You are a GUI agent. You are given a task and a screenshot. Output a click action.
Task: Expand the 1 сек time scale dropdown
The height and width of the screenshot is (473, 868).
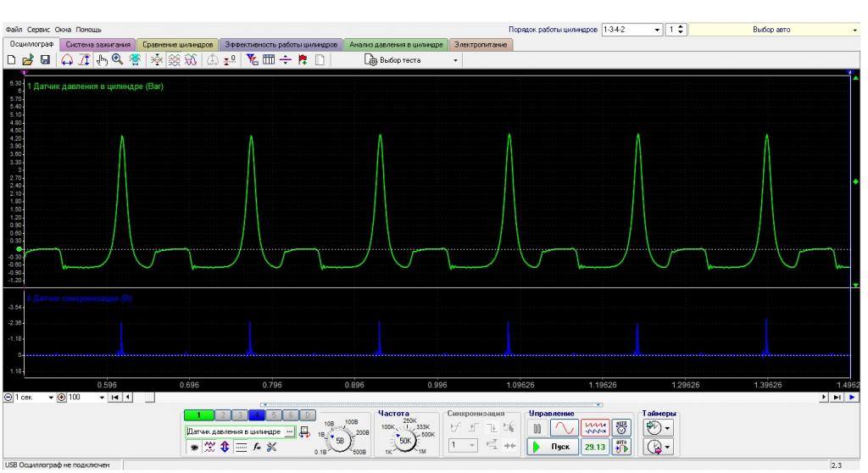pos(51,397)
